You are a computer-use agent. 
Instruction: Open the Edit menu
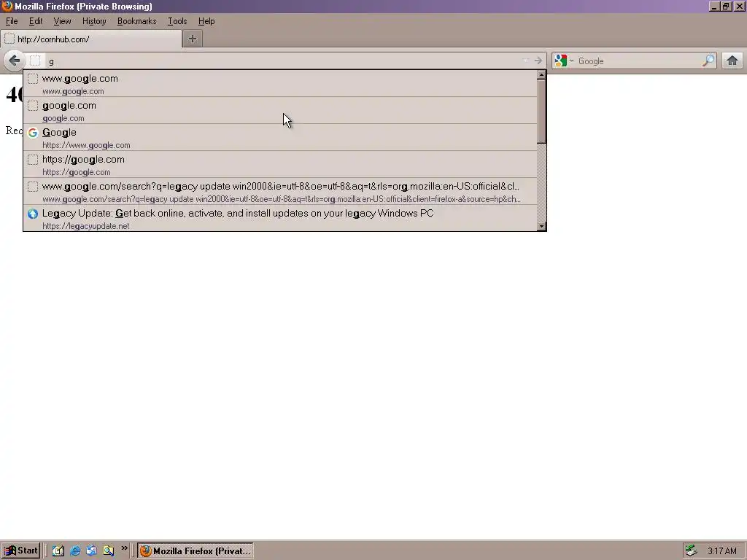[x=36, y=21]
